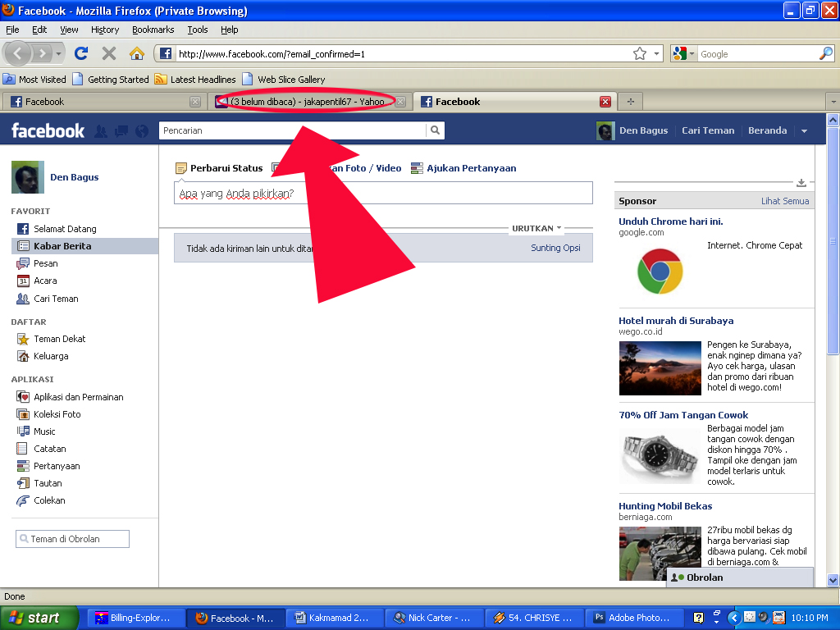Open the Edit menu
The height and width of the screenshot is (630, 840).
pyautogui.click(x=39, y=30)
